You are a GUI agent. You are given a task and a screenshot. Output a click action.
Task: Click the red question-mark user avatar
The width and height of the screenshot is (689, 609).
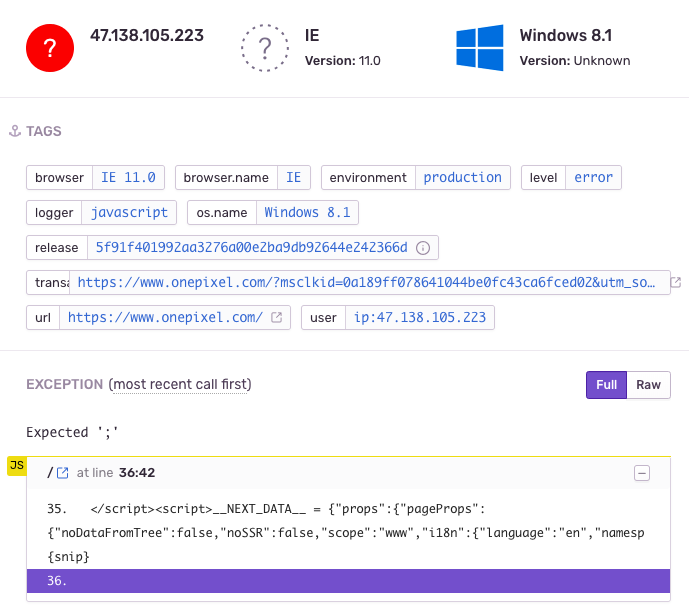point(50,48)
